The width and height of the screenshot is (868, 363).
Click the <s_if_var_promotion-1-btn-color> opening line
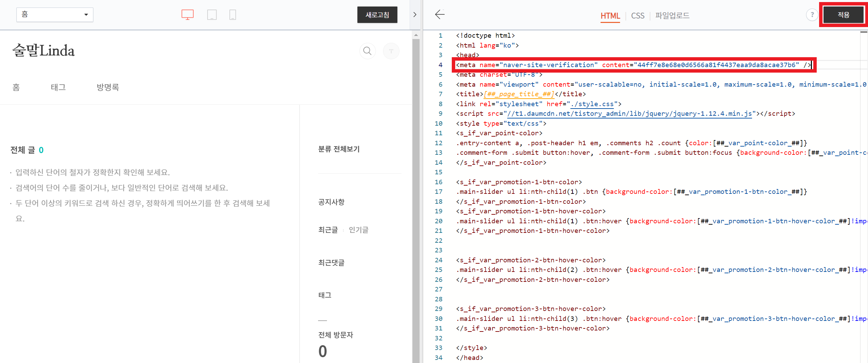tap(519, 182)
